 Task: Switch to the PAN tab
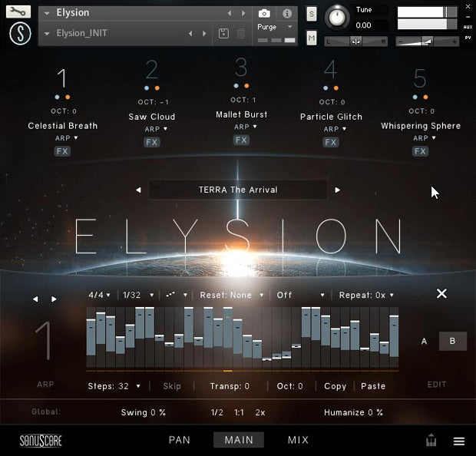click(180, 440)
